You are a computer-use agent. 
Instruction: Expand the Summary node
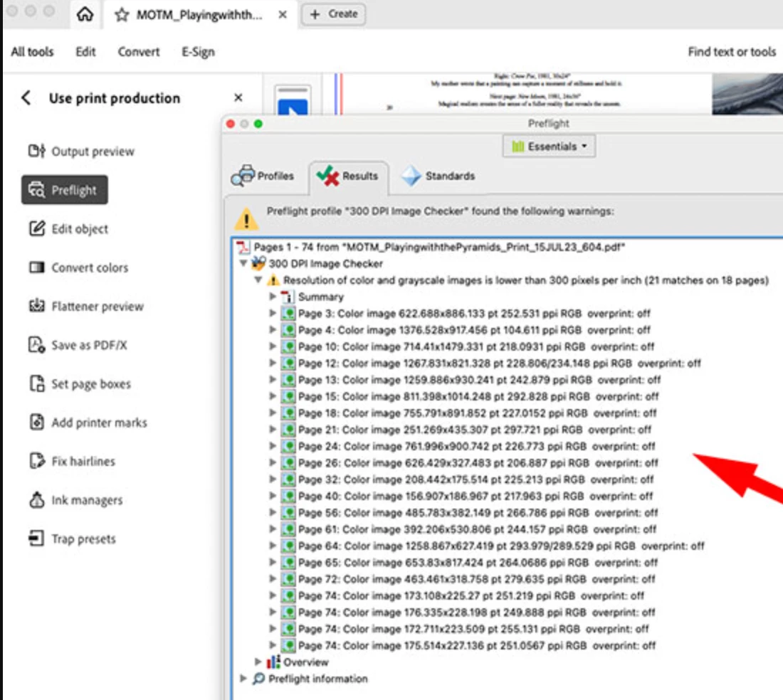[273, 297]
